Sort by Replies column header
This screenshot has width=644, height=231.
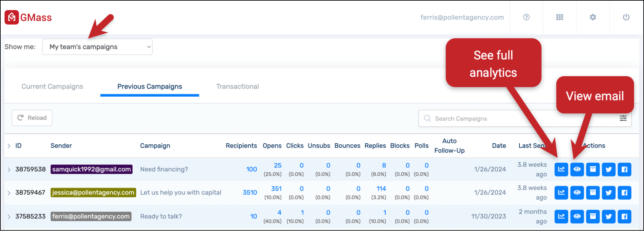(x=375, y=146)
